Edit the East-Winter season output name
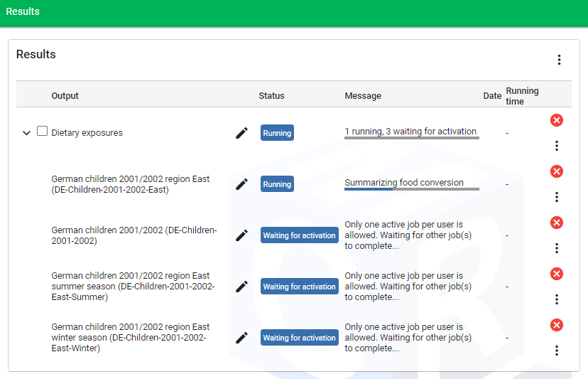This screenshot has height=379, width=588. tap(241, 338)
